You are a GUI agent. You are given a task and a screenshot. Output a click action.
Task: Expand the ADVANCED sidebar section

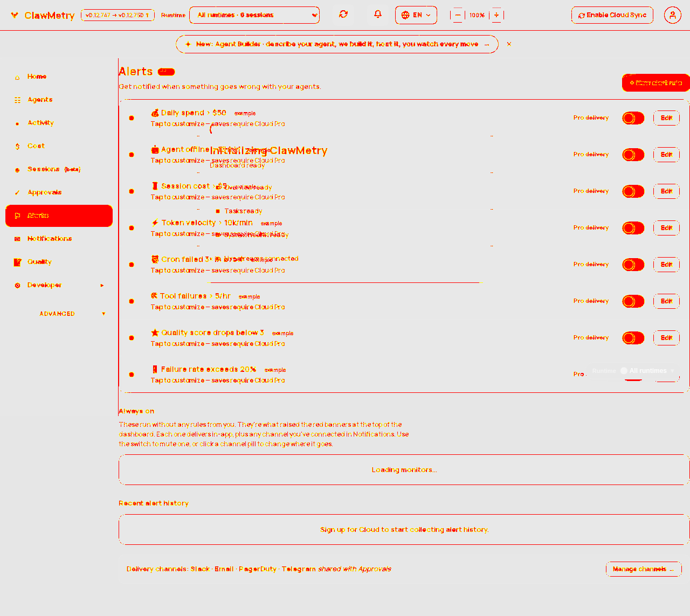pyautogui.click(x=59, y=314)
